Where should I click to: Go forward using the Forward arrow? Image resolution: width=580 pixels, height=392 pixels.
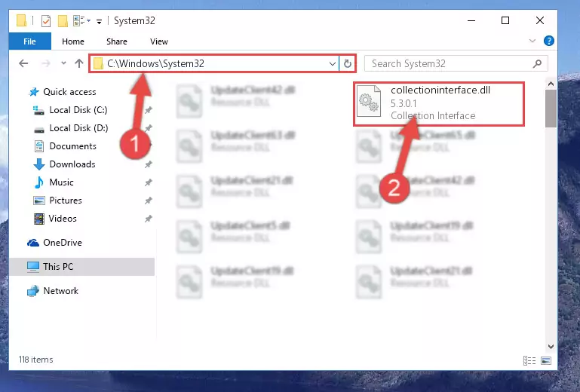pos(46,63)
